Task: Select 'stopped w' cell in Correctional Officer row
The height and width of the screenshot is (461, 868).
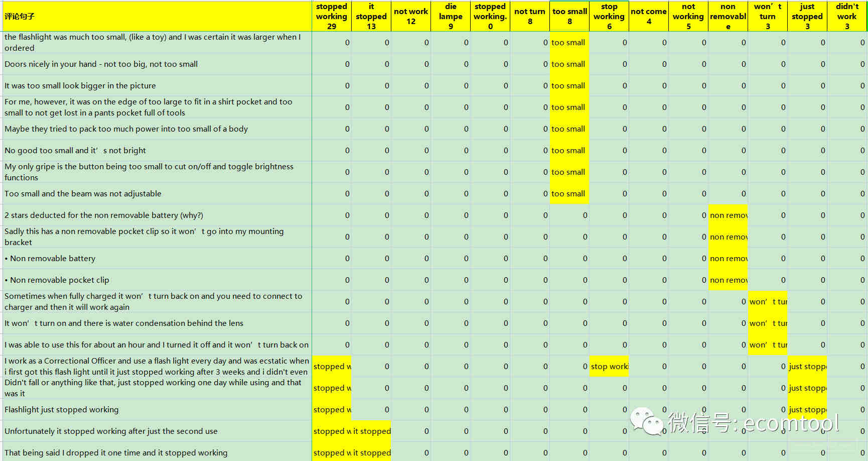Action: click(332, 366)
